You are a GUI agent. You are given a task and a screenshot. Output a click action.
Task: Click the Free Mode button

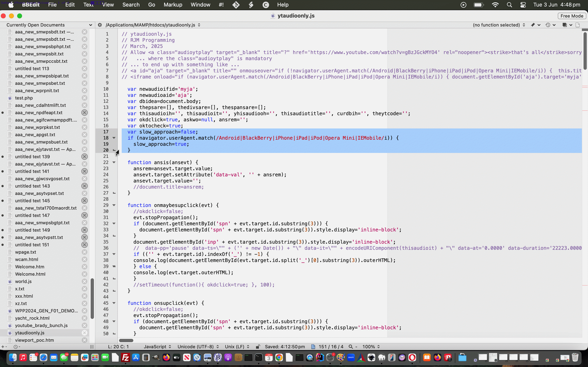pos(572,16)
